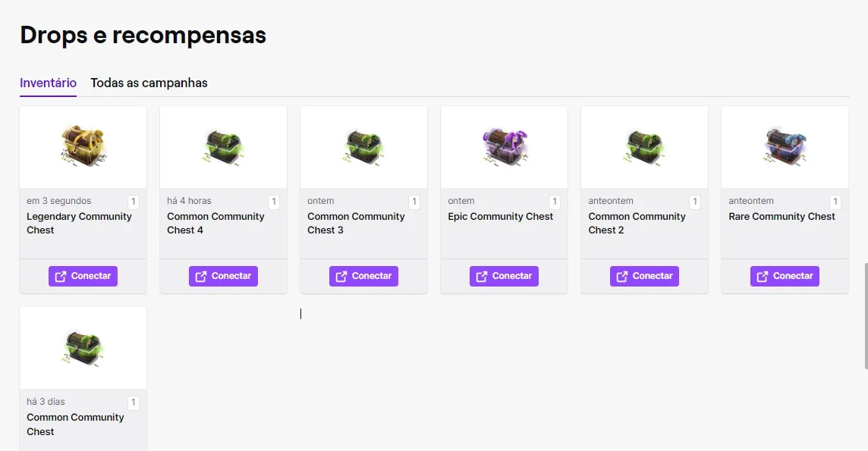
Task: Click the Common Community Chest 4 image
Action: click(x=223, y=148)
